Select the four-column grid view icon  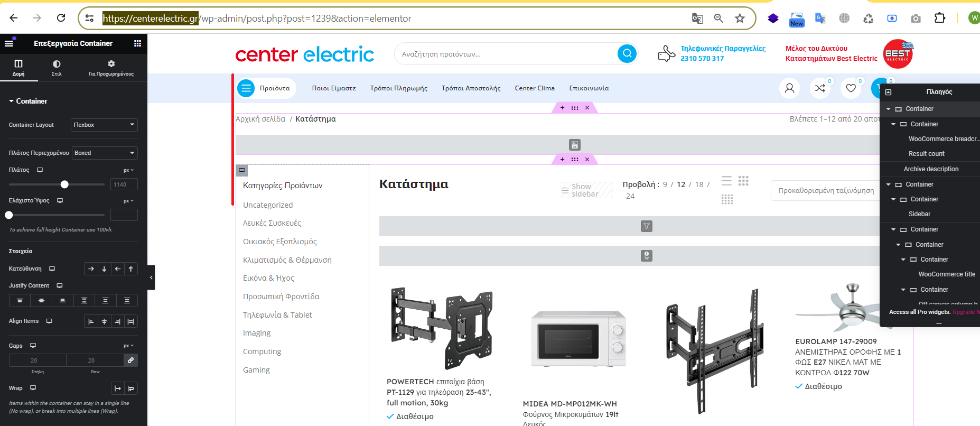click(727, 199)
